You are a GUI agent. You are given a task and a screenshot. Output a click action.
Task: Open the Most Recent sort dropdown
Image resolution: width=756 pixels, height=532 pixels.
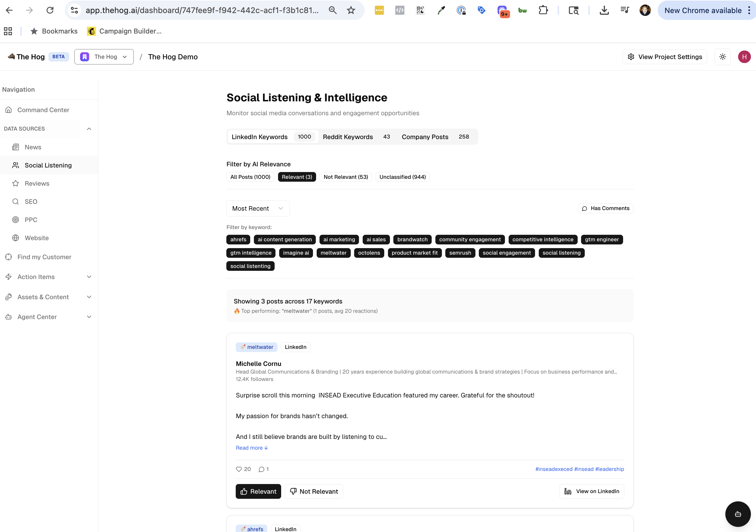click(258, 208)
